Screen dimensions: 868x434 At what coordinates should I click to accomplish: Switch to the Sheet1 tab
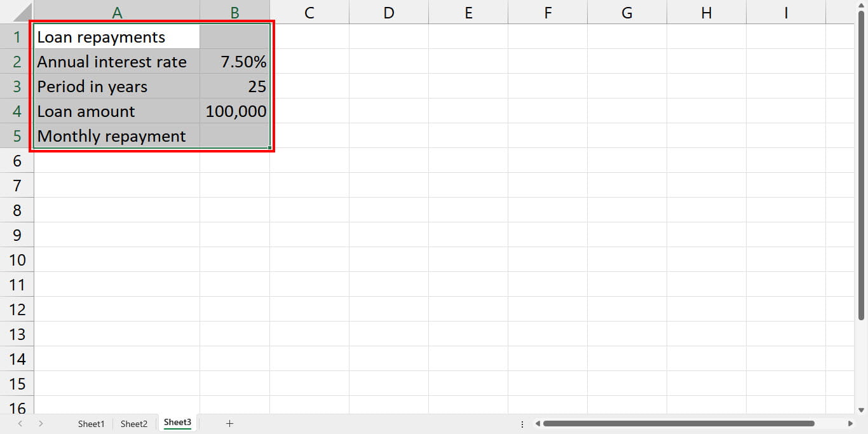[x=91, y=423]
